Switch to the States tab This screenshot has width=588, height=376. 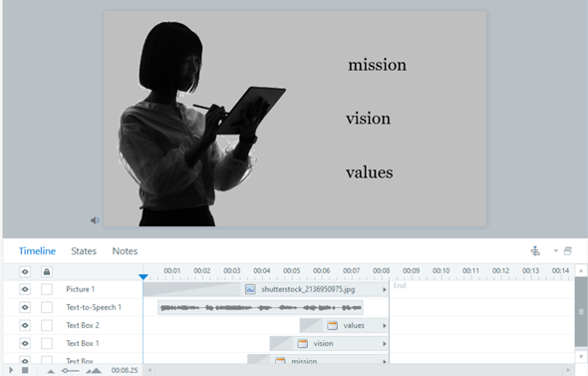pyautogui.click(x=84, y=251)
